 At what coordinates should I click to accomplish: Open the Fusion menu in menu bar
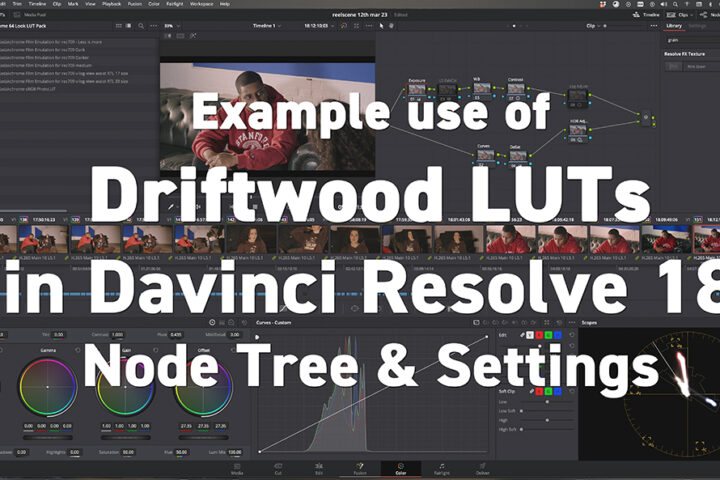[x=135, y=4]
